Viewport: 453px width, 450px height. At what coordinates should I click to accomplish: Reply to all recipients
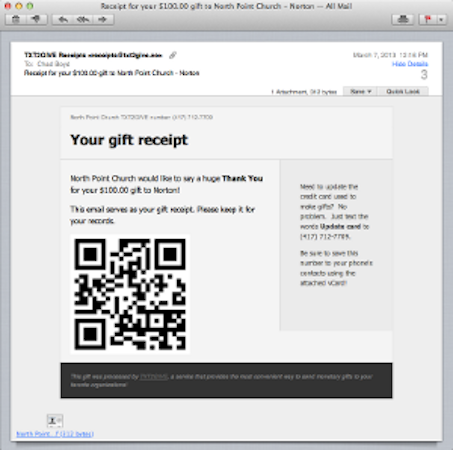[83, 19]
